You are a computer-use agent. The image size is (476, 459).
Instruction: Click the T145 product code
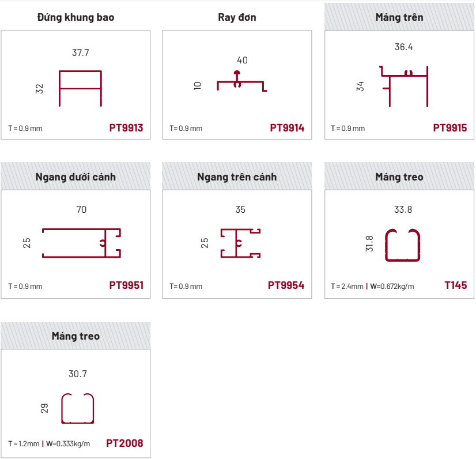pyautogui.click(x=456, y=285)
